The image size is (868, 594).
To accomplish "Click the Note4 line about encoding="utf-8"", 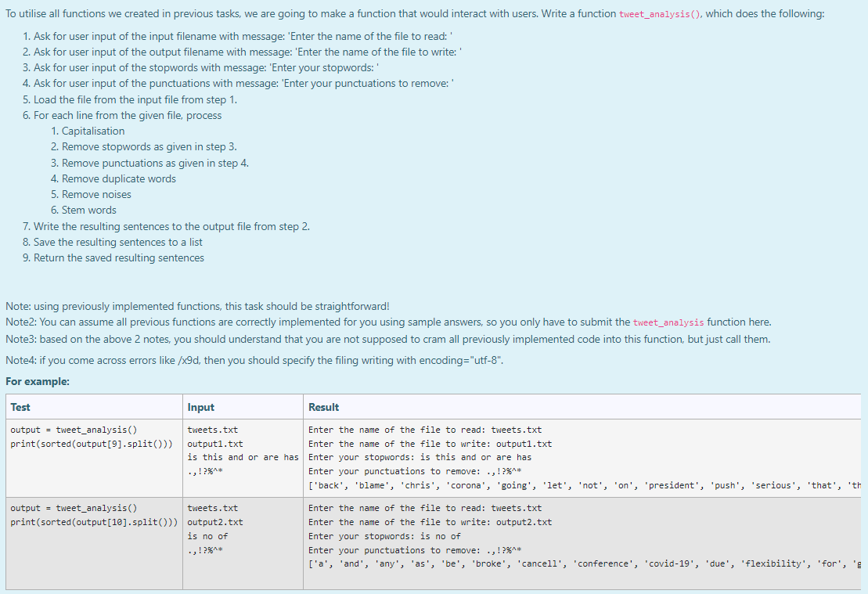I will coord(254,360).
